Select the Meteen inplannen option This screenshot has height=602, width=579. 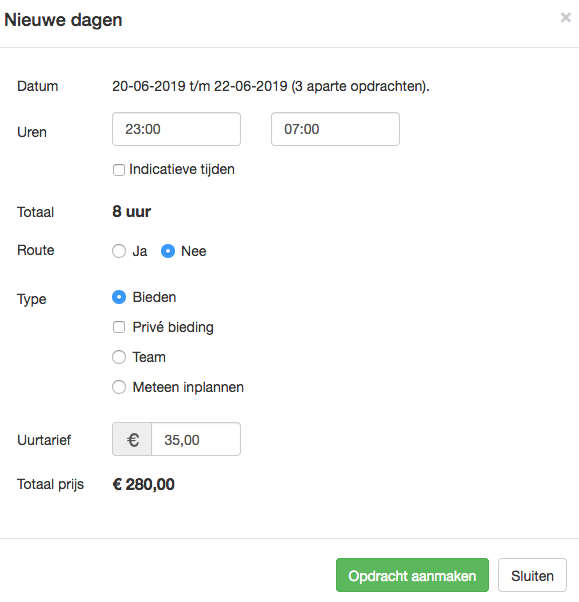point(119,387)
